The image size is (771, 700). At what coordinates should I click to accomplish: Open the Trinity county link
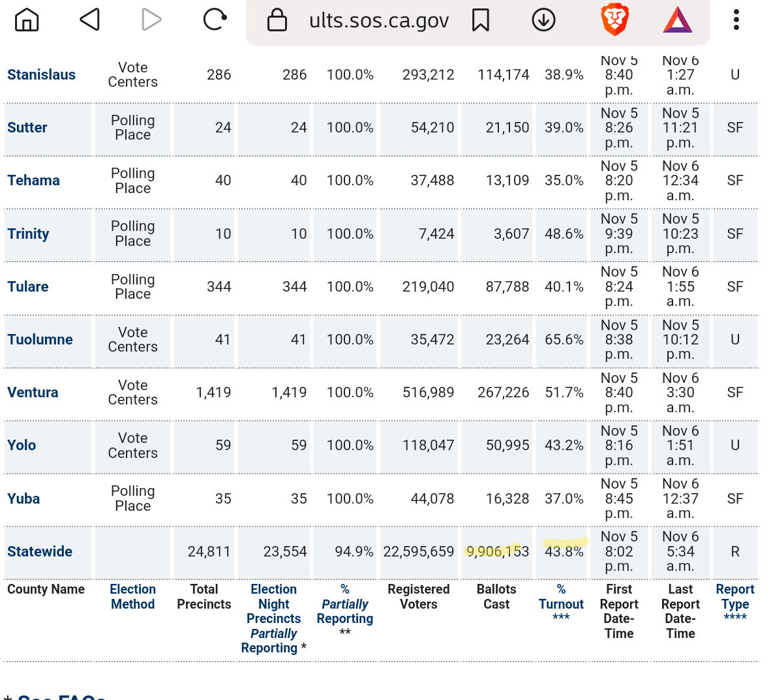[x=28, y=234]
